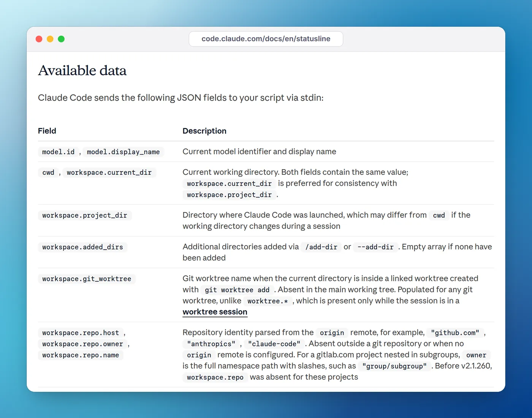Image resolution: width=532 pixels, height=418 pixels.
Task: Click the "Field" column header
Action: 47,131
